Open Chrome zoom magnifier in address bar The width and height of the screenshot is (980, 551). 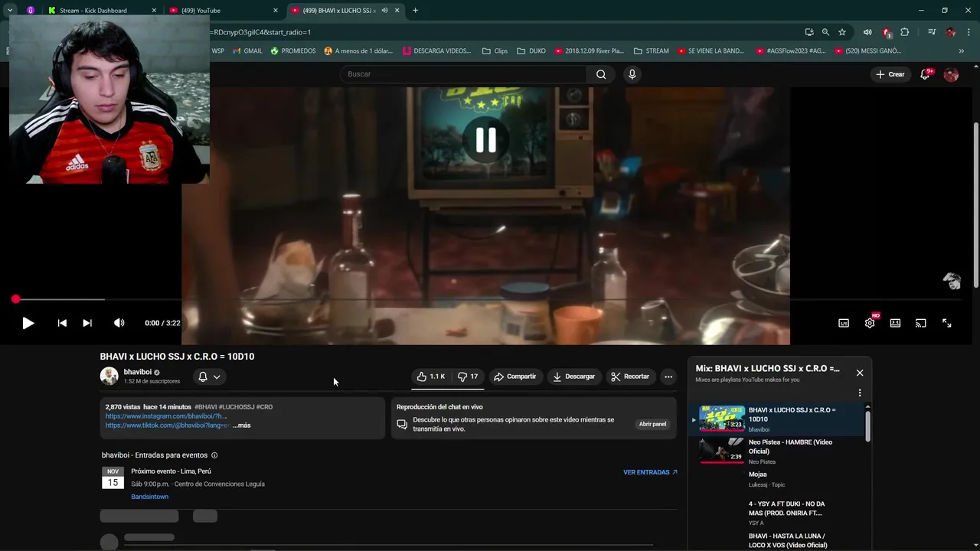click(825, 32)
